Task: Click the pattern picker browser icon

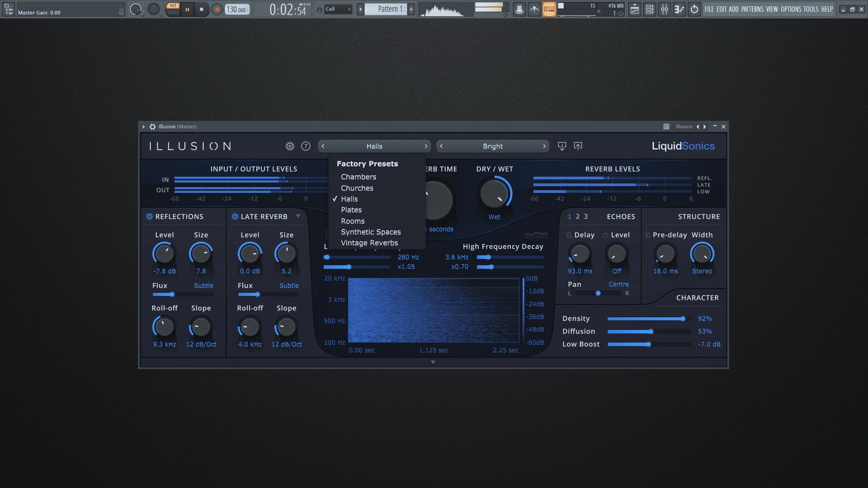Action: 360,9
